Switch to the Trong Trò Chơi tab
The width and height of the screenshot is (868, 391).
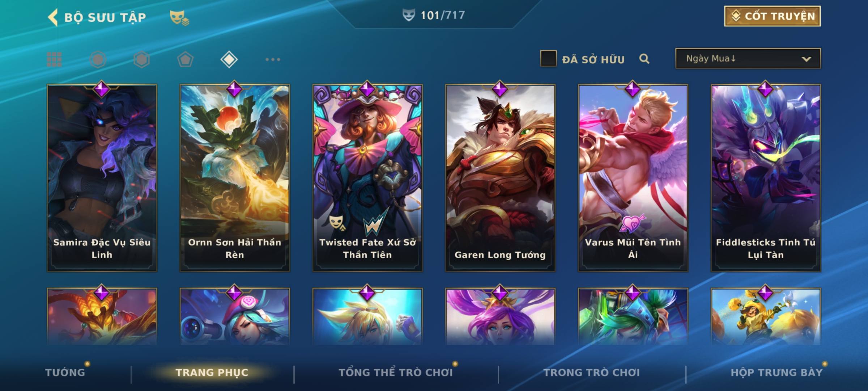(592, 372)
